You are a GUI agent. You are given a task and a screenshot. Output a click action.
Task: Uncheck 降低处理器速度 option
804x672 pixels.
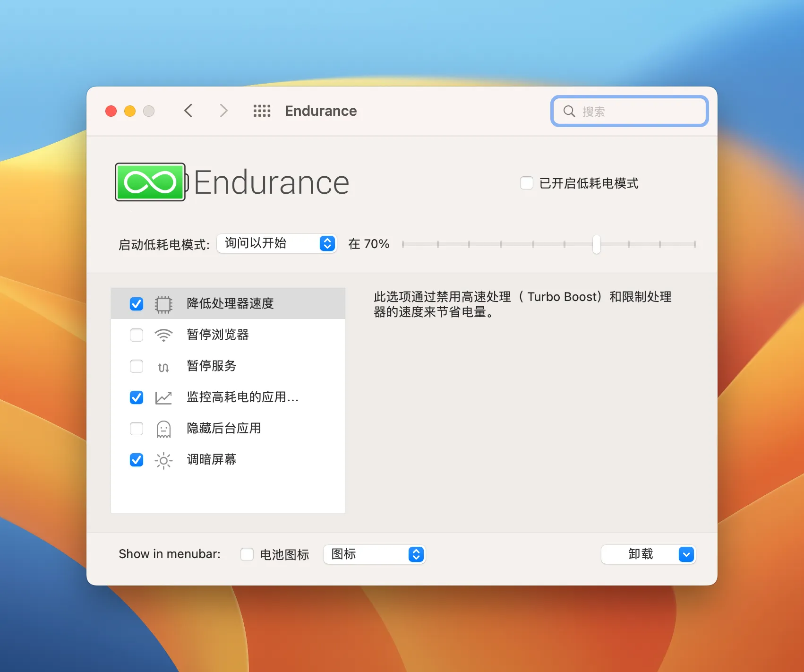137,304
